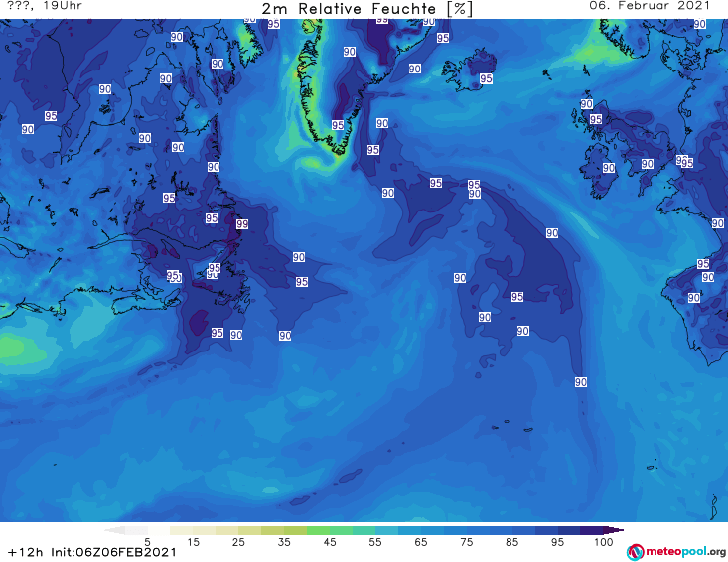The height and width of the screenshot is (562, 728).
Task: Click the '2m Relative Feuchte [%]' title
Action: click(366, 8)
